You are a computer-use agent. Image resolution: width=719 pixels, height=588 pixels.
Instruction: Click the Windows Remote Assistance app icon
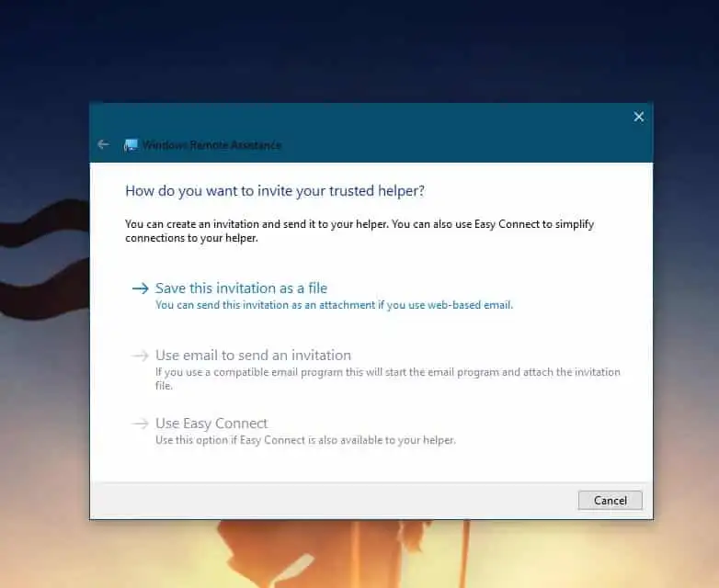[131, 145]
